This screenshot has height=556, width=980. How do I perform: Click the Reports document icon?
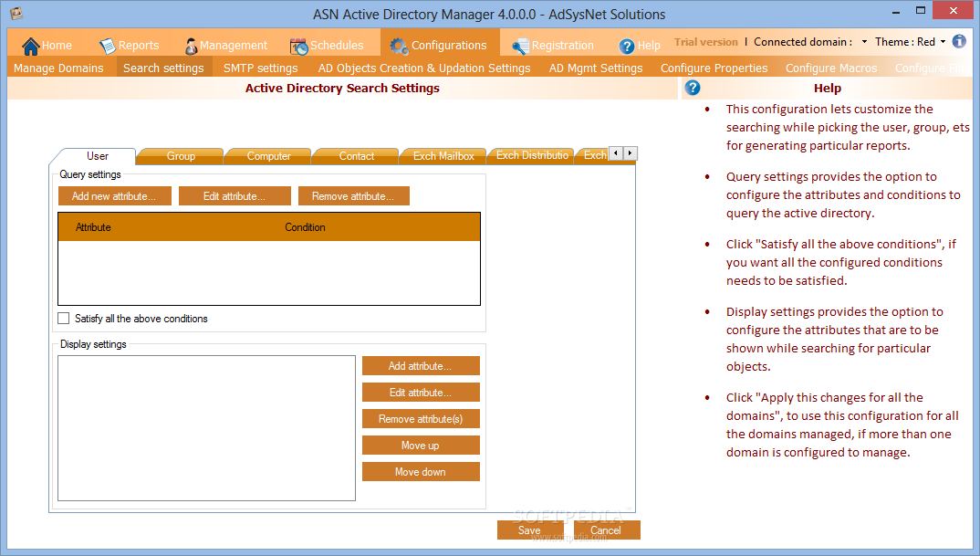(108, 46)
